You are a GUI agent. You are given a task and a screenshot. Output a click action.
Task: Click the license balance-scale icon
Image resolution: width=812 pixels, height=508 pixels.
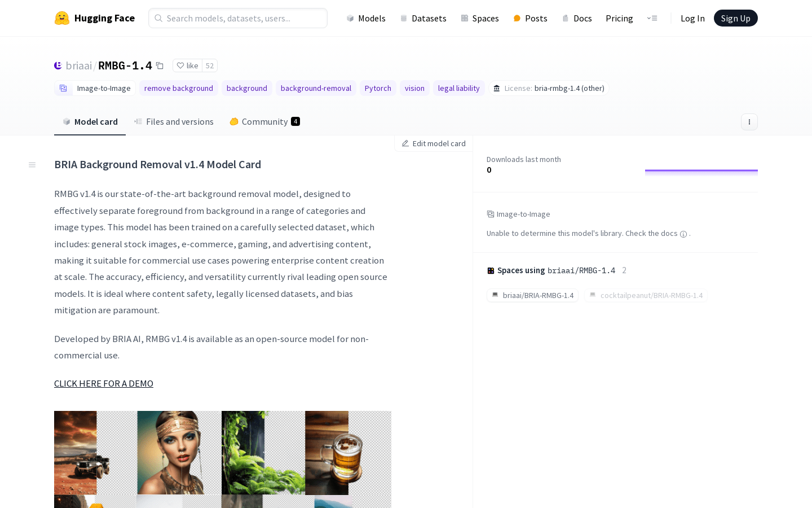pyautogui.click(x=496, y=88)
